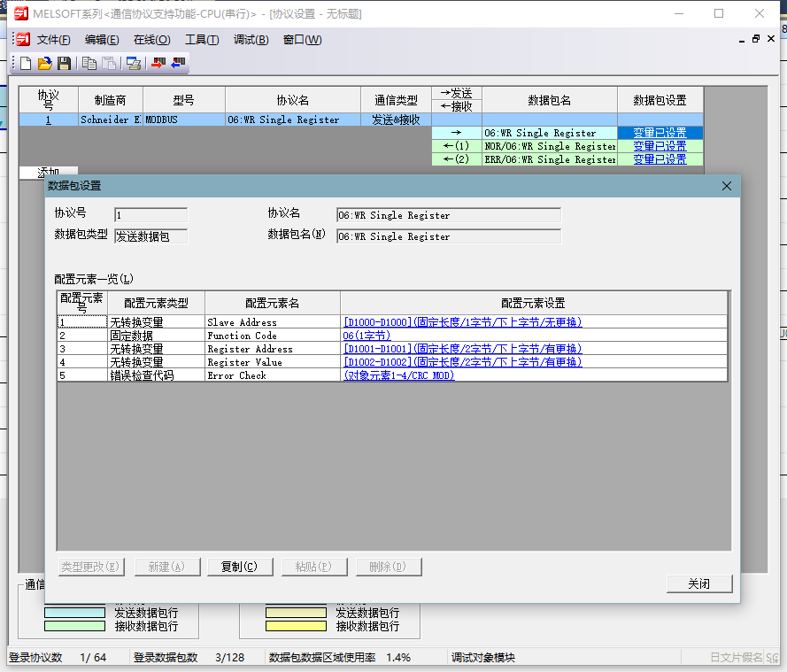Click the device batch setting toolbar icon
Image resolution: width=787 pixels, height=672 pixels.
tap(134, 63)
